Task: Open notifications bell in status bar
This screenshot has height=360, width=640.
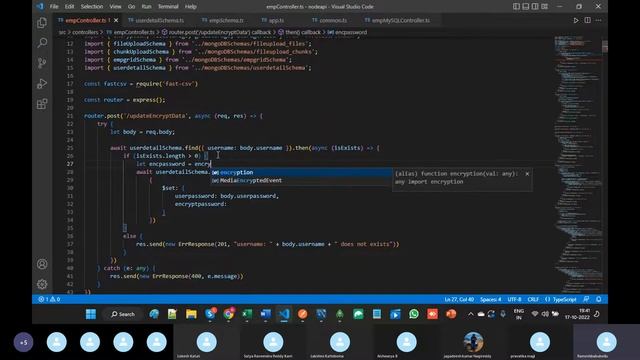Action: pos(598,299)
